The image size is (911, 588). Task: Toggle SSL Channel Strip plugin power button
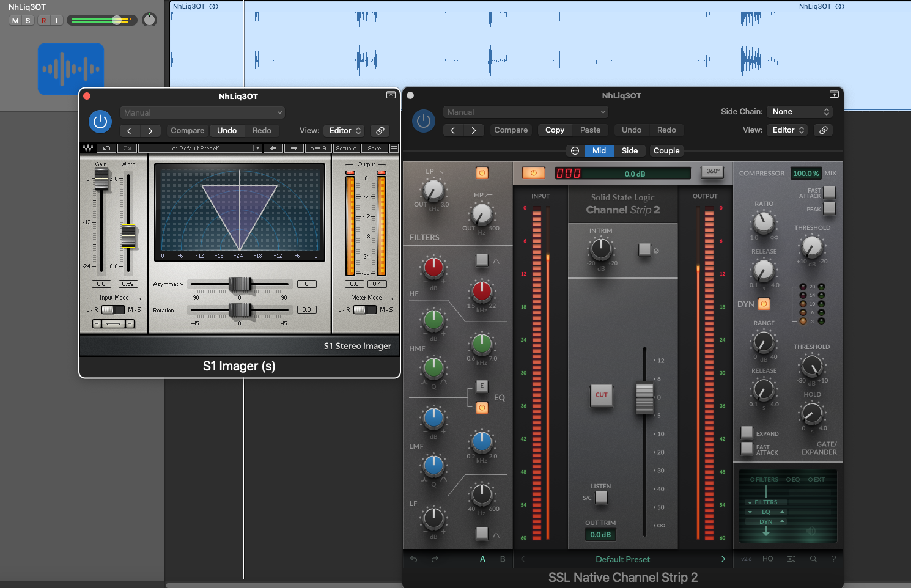click(424, 121)
